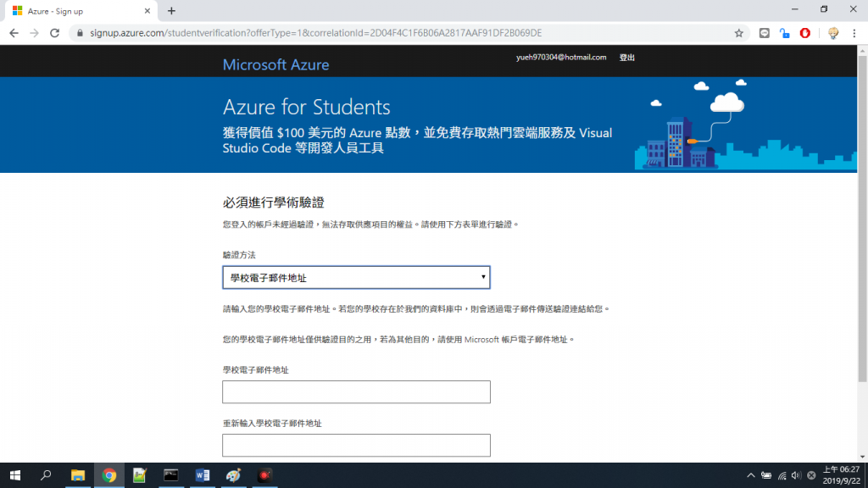Open Microsoft Word from the taskbar
868x488 pixels.
(202, 475)
